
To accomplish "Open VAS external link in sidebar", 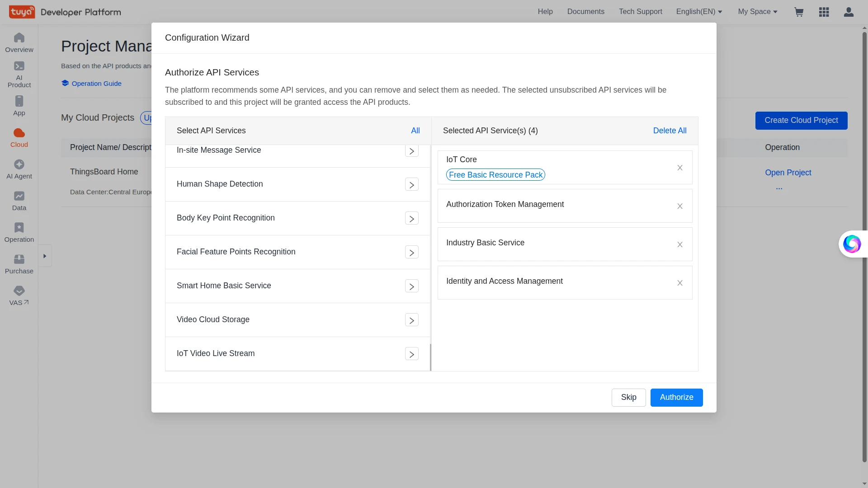I will pos(19,296).
